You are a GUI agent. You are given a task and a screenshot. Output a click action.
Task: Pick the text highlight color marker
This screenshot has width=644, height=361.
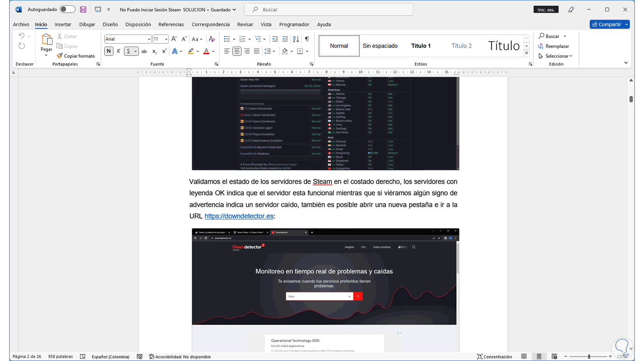coord(191,51)
